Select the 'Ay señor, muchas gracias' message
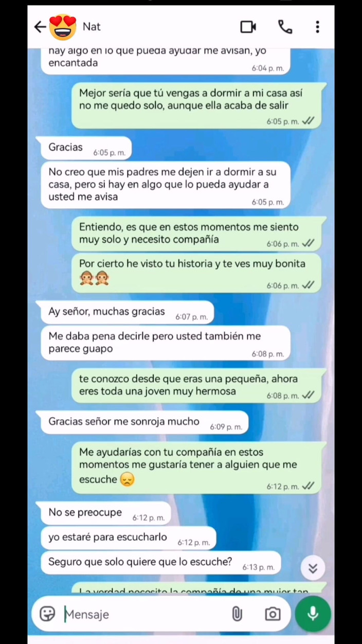Screen dimensions: 362x644 click(x=127, y=312)
